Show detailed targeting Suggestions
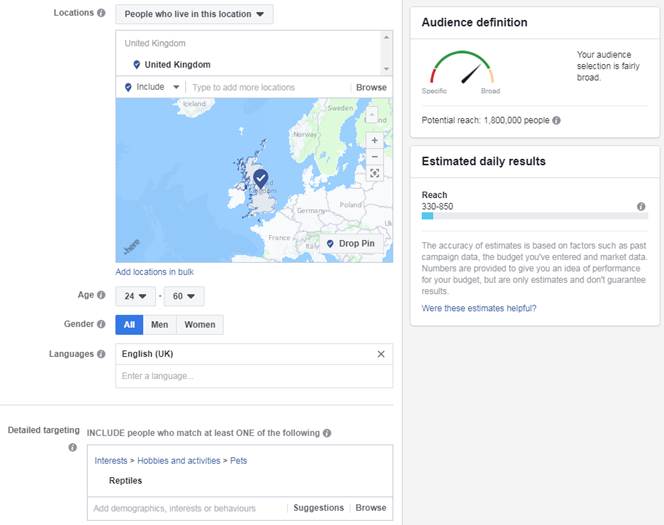Screen dimensions: 664x525 tap(318, 508)
